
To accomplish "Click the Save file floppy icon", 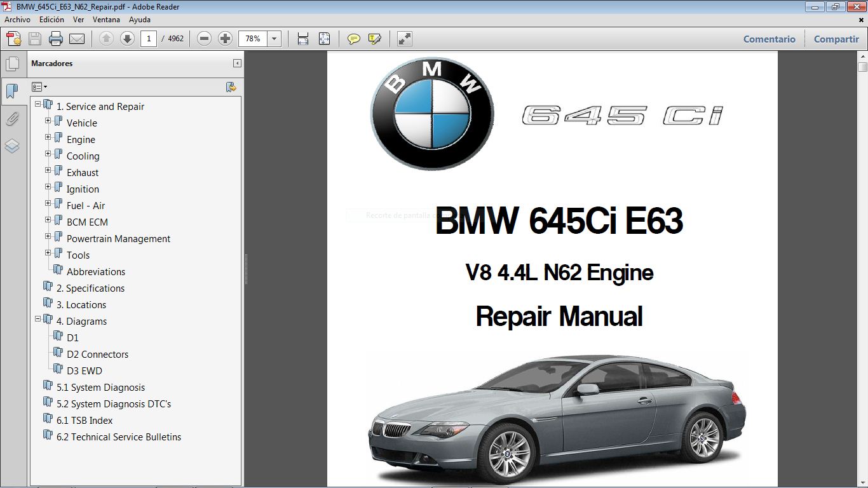I will [x=35, y=39].
